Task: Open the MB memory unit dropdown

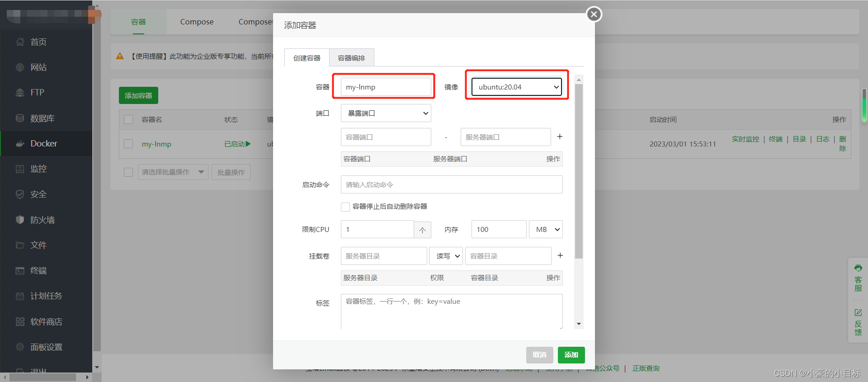Action: [x=546, y=230]
